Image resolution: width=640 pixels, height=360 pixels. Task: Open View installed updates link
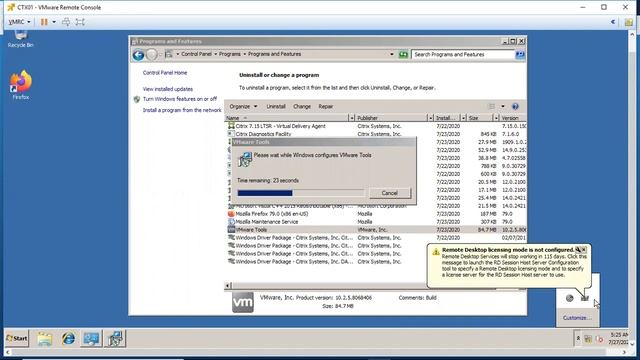coord(168,89)
